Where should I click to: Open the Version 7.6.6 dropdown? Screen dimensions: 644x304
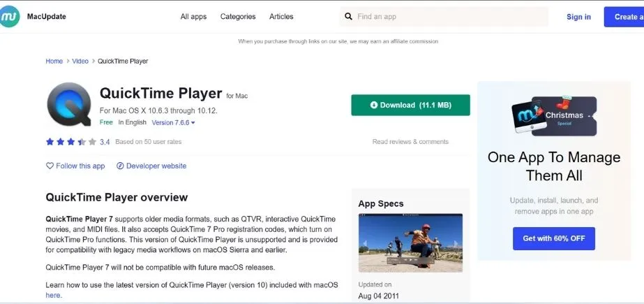(173, 122)
